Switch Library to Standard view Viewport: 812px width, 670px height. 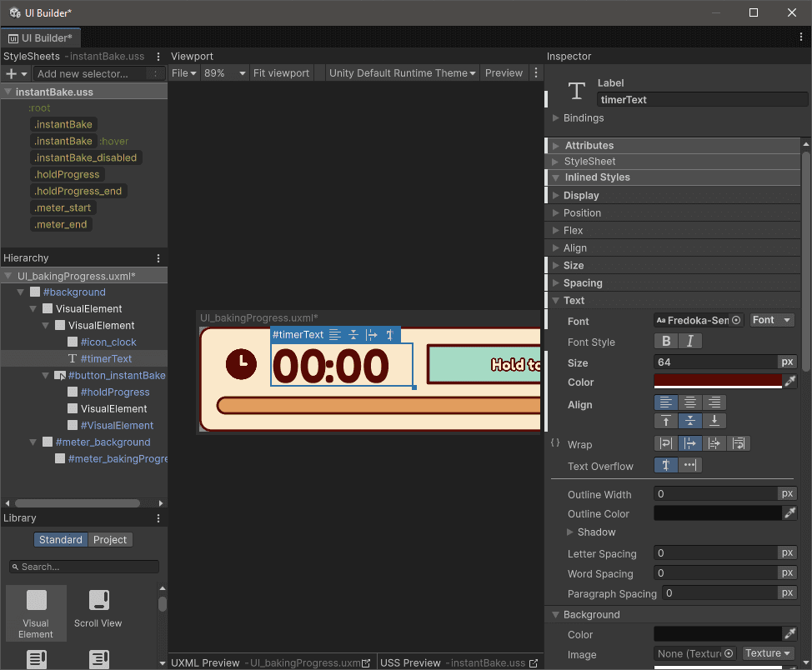click(61, 540)
